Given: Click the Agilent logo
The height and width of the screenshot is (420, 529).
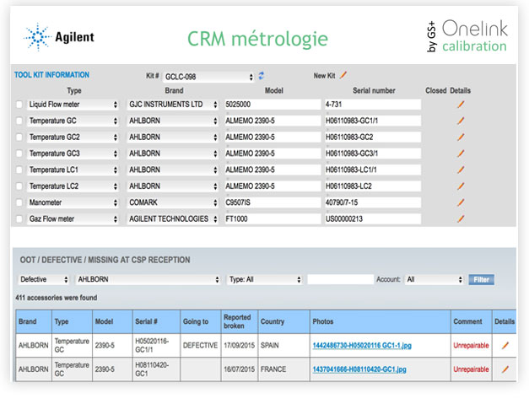Looking at the screenshot, I should click(59, 37).
